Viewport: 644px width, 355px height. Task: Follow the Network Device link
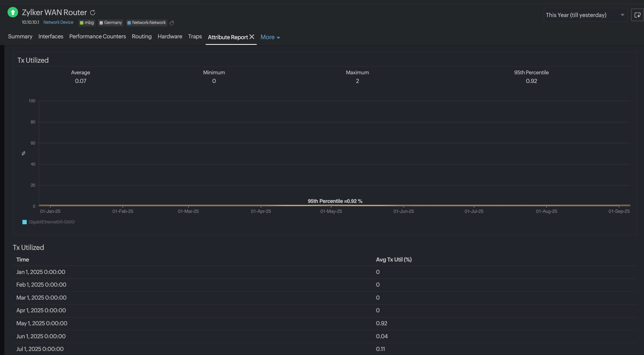coord(58,22)
